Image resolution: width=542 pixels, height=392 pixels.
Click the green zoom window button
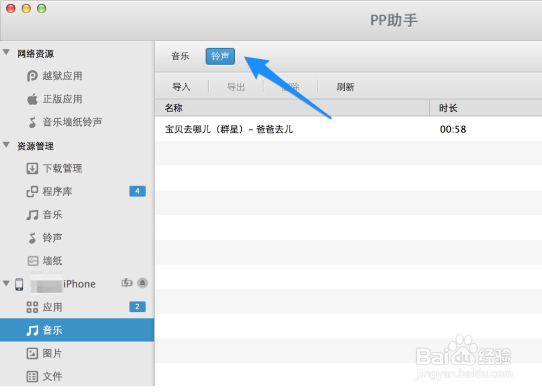tap(42, 8)
